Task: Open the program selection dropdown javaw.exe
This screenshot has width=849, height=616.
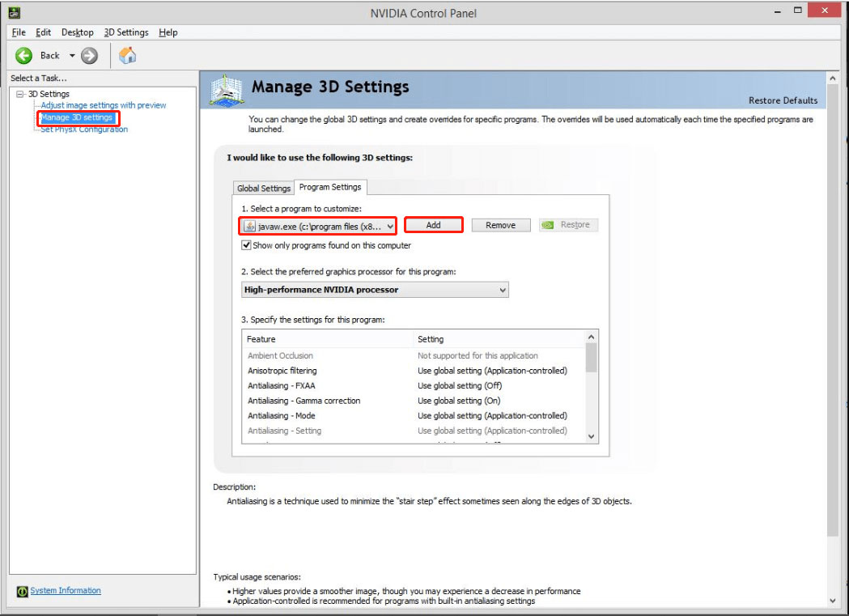Action: [x=318, y=227]
